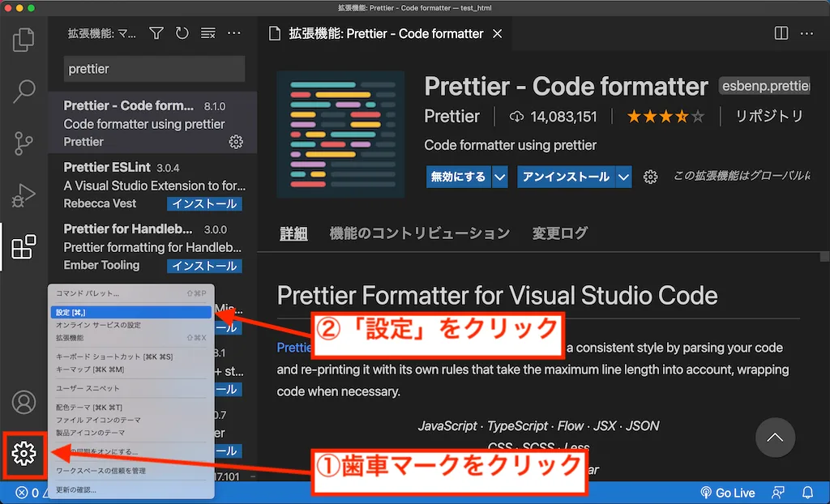Viewport: 830px width, 504px height.
Task: Open editor more actions ellipsis
Action: pos(806,33)
